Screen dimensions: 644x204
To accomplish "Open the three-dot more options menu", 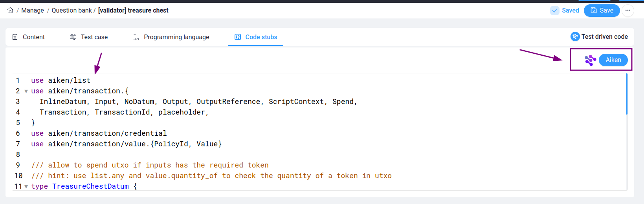I will (x=628, y=11).
